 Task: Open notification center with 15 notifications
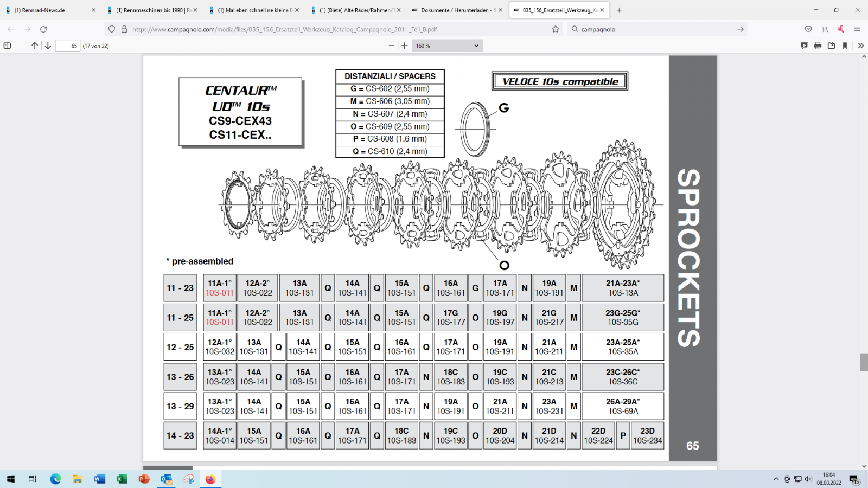click(x=854, y=479)
